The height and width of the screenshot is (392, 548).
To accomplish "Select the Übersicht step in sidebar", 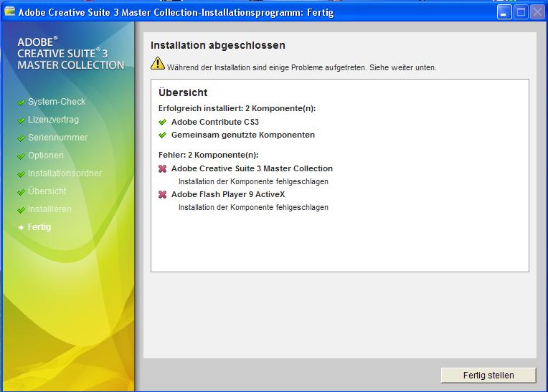I will click(x=47, y=191).
